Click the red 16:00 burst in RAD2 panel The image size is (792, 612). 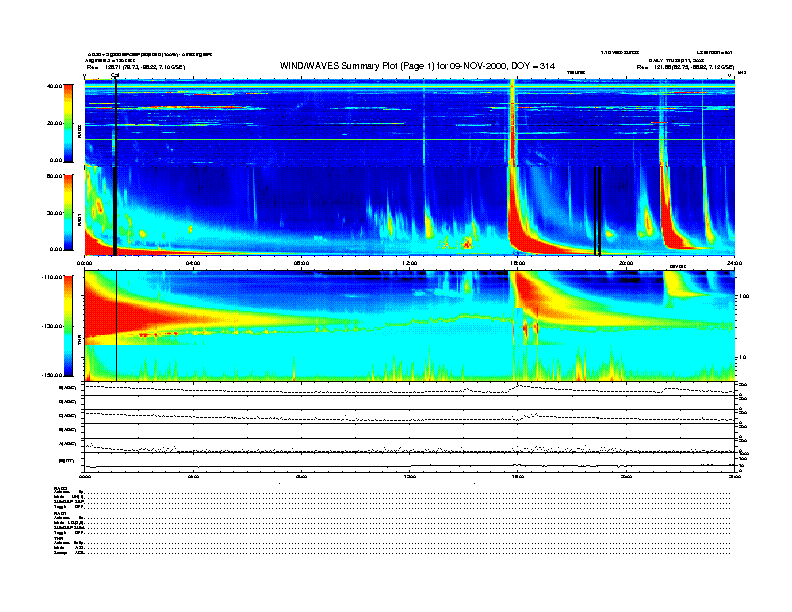pos(514,123)
